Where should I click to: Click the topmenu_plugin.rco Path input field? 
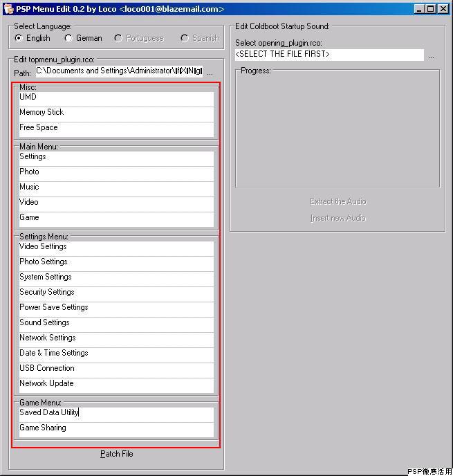click(x=119, y=71)
